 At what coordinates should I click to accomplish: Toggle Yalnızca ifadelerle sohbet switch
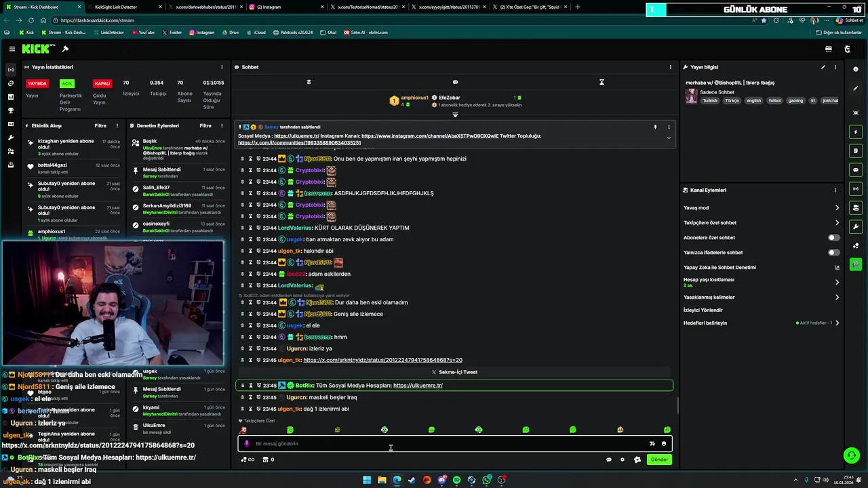(833, 253)
